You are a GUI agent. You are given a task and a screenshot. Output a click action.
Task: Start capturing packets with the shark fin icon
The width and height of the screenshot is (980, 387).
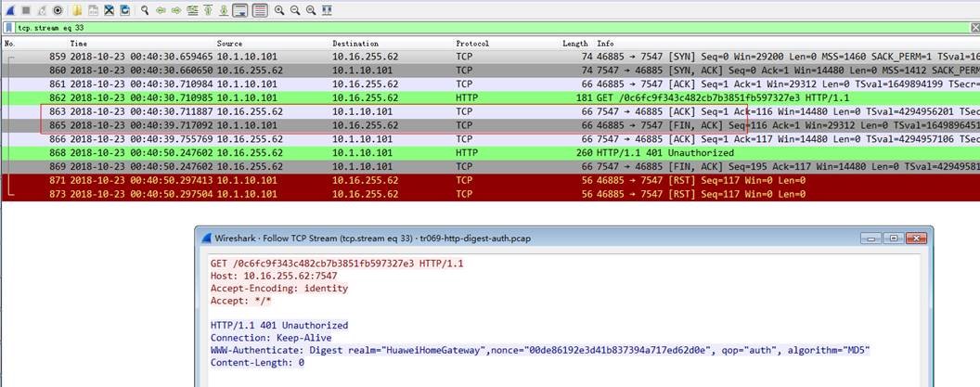(x=9, y=10)
